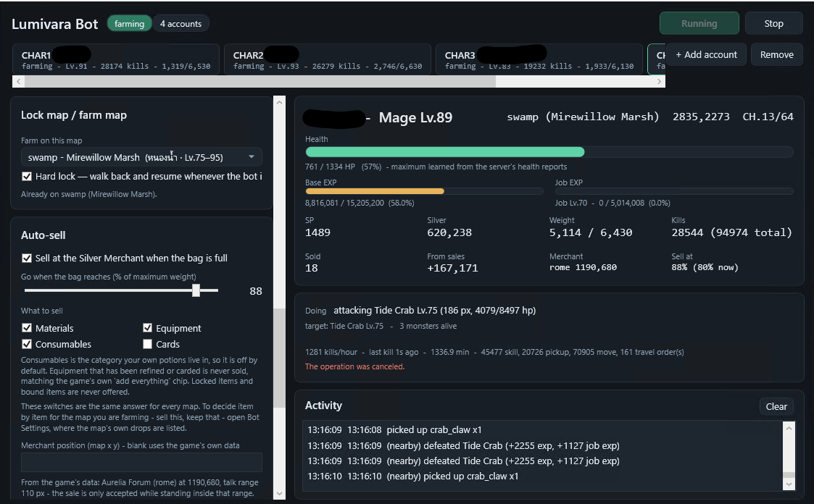814x504 pixels.
Task: Click the From sales value +167,171
Action: click(x=453, y=268)
